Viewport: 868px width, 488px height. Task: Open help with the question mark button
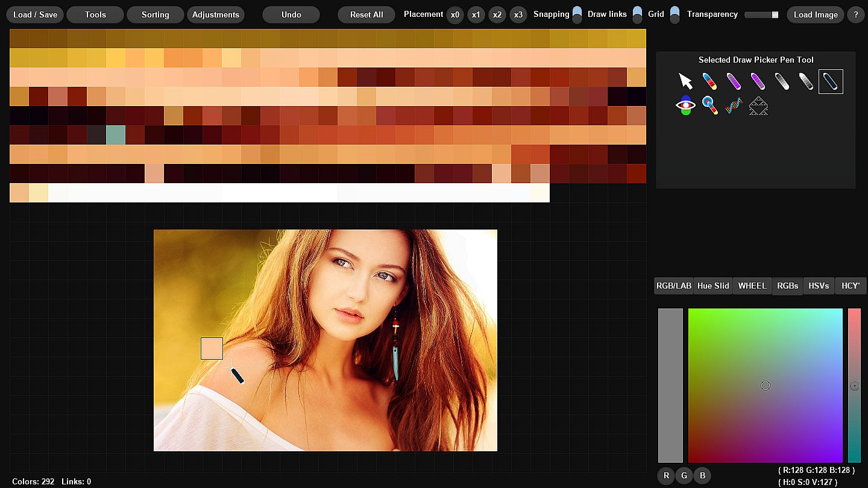[855, 14]
